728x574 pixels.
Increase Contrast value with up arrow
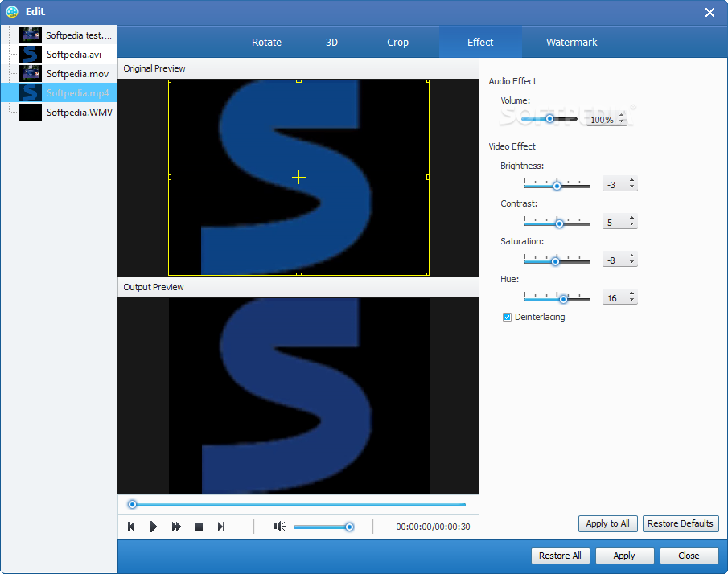pyautogui.click(x=632, y=218)
